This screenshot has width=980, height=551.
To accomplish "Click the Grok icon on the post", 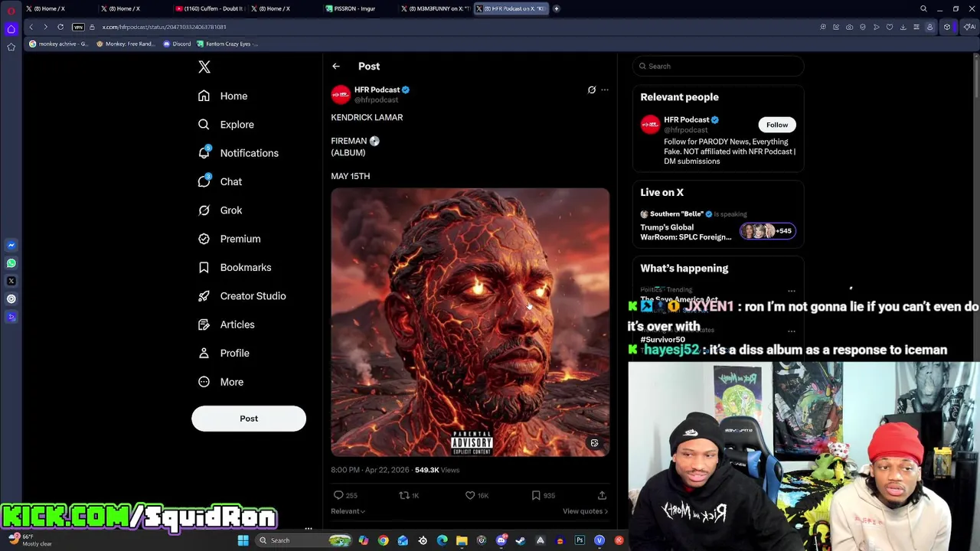I will 591,90.
